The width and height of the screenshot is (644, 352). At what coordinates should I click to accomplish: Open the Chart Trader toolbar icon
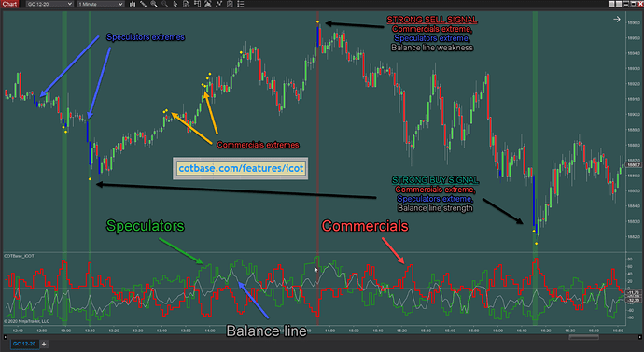tap(197, 4)
